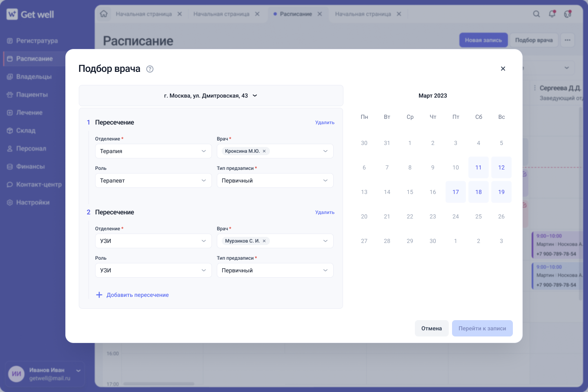
Task: Click Удалить for the first Пересечение
Action: point(325,122)
